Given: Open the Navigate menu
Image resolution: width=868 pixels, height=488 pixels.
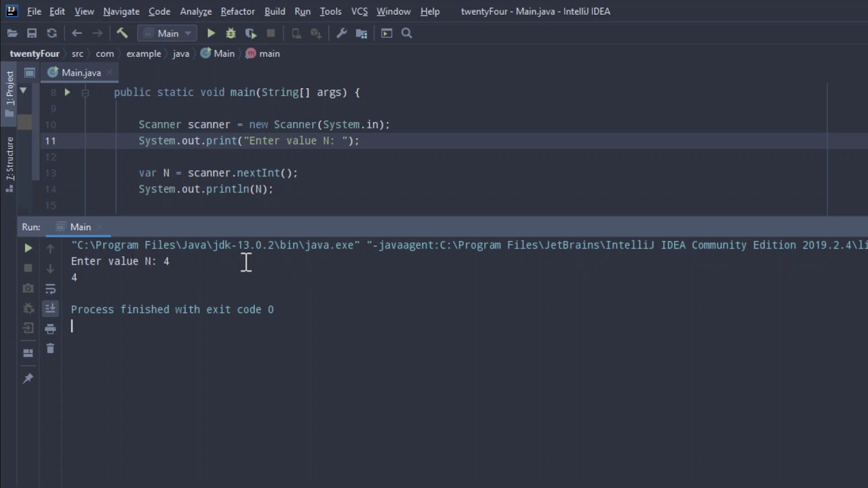Looking at the screenshot, I should 121,12.
